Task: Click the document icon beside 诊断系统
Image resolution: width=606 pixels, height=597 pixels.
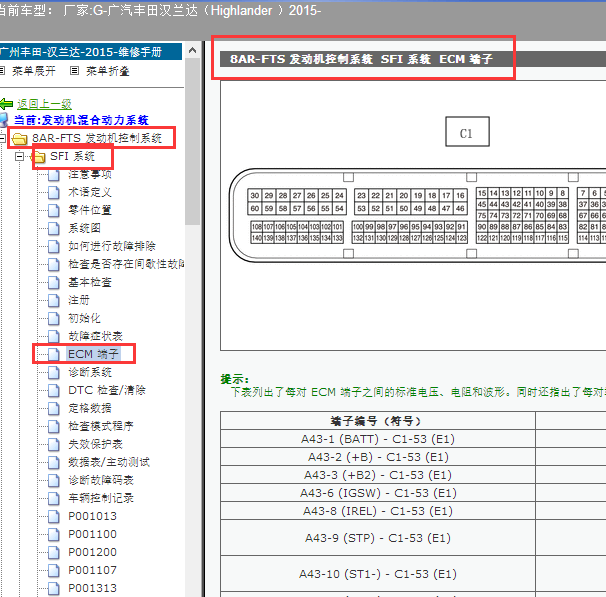Action: click(54, 372)
